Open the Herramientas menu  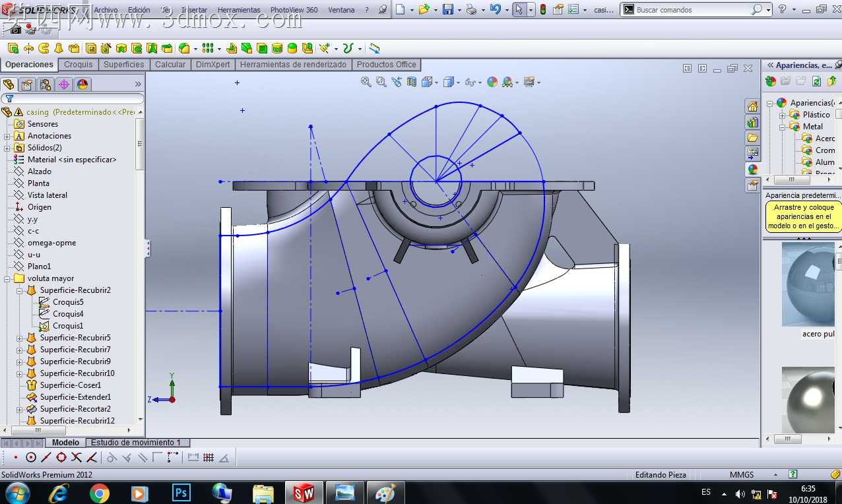tap(239, 10)
